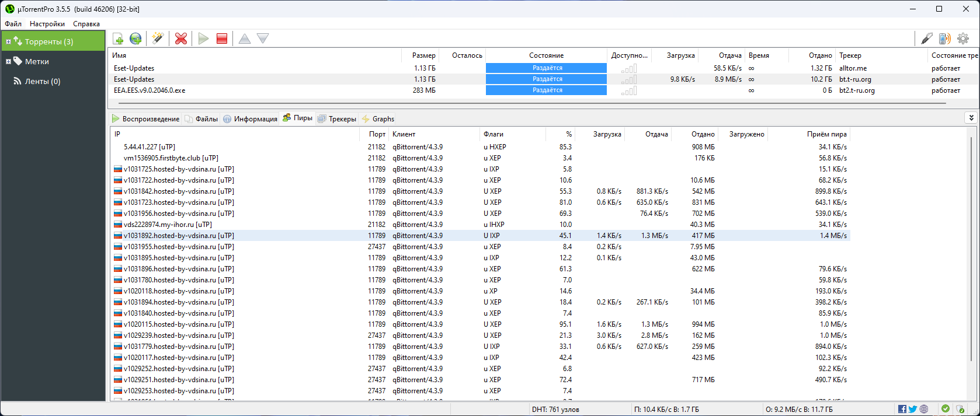The image size is (980, 416).
Task: Start the torrent with the green play icon
Action: [x=203, y=39]
